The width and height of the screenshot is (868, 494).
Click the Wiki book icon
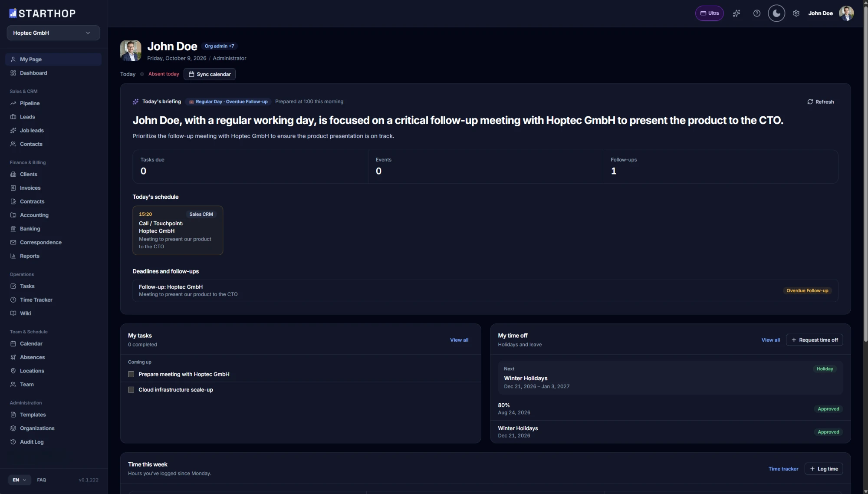click(x=13, y=313)
